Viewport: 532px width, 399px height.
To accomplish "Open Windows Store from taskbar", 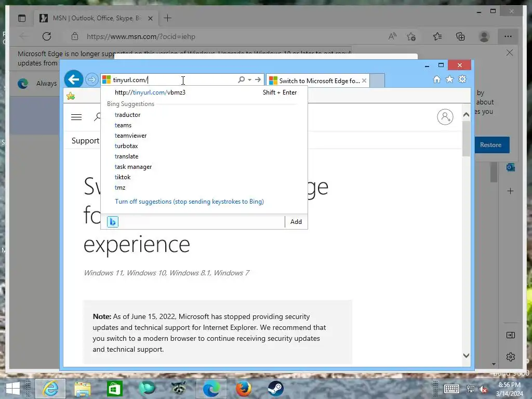I will tap(114, 389).
